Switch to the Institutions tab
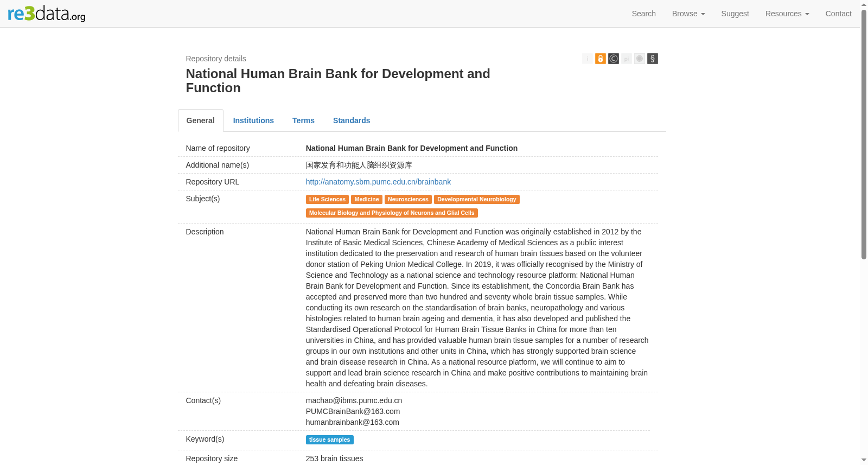 click(x=253, y=120)
